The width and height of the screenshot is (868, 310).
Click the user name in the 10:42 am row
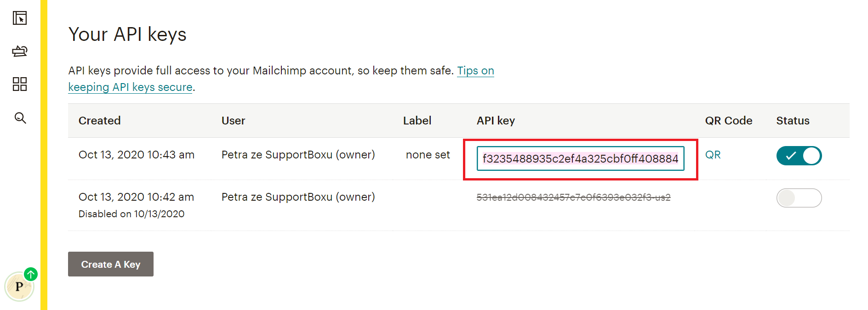coord(298,197)
